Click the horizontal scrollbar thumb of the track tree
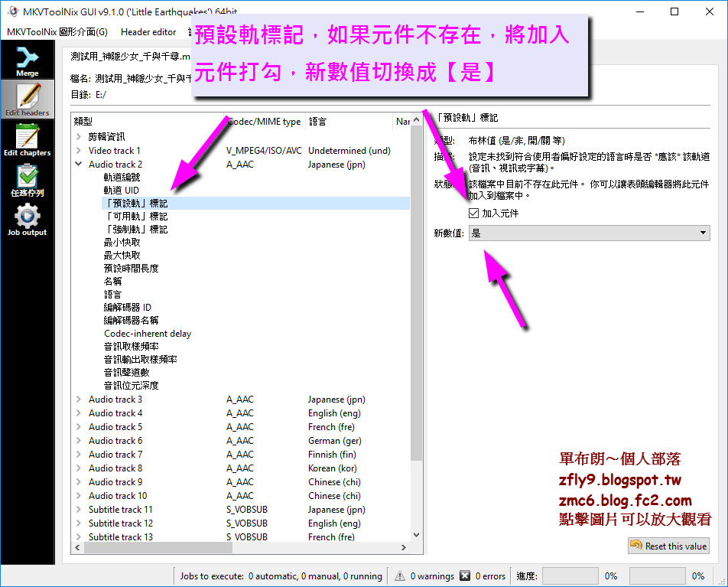This screenshot has width=728, height=587. (158, 547)
